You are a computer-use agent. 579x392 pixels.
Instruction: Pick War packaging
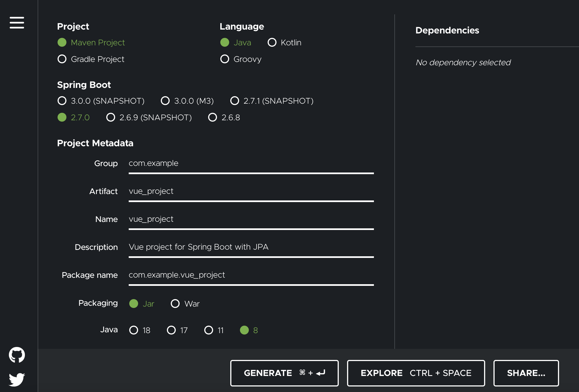185,304
